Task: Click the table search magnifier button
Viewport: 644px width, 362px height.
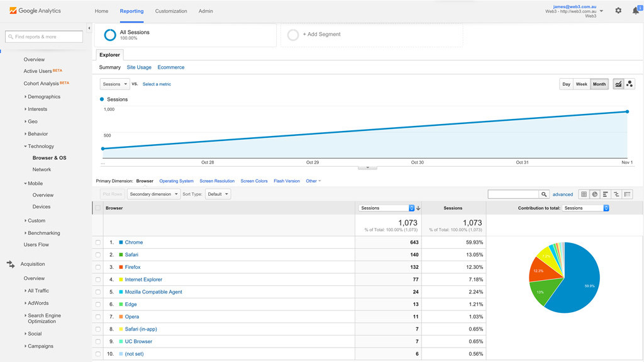Action: [x=544, y=194]
